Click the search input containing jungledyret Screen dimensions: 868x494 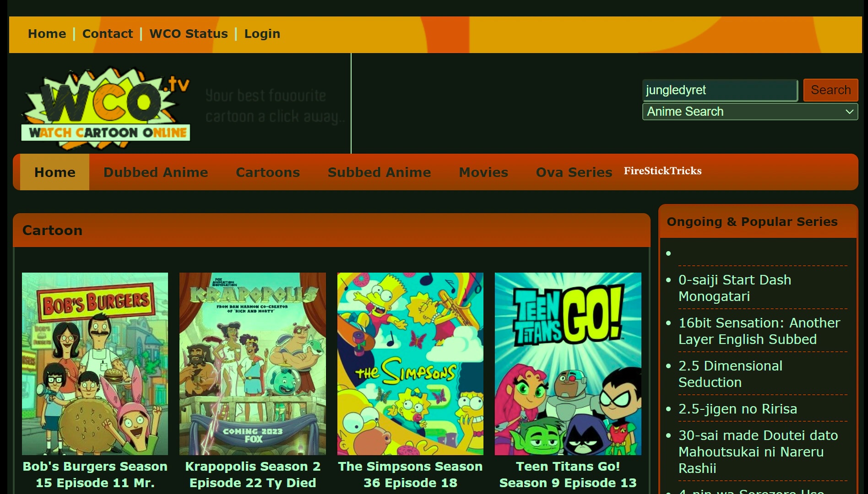click(x=719, y=90)
